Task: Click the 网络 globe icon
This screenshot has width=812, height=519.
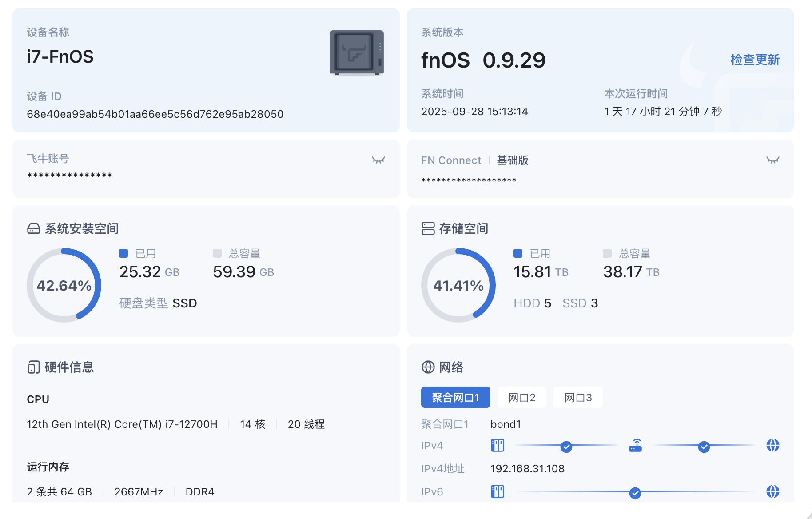Action: [428, 367]
